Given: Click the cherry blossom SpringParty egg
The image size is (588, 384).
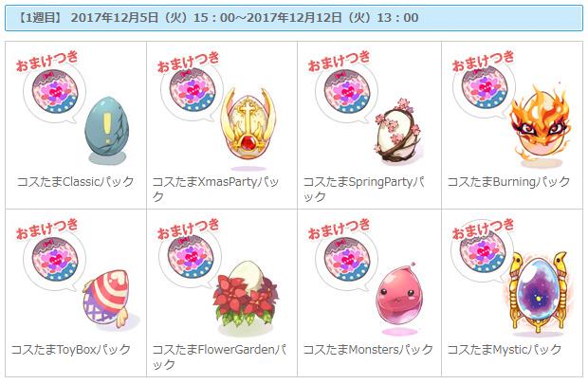Looking at the screenshot, I should click(398, 131).
